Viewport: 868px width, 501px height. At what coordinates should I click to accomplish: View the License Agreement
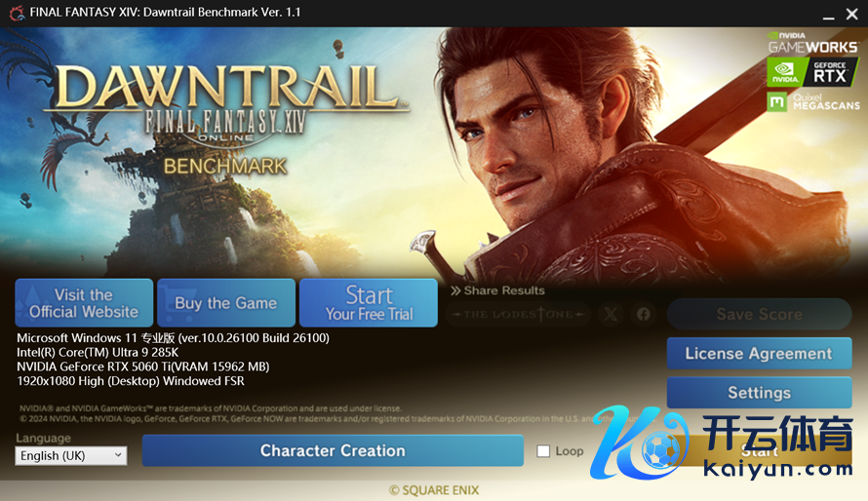coord(759,354)
